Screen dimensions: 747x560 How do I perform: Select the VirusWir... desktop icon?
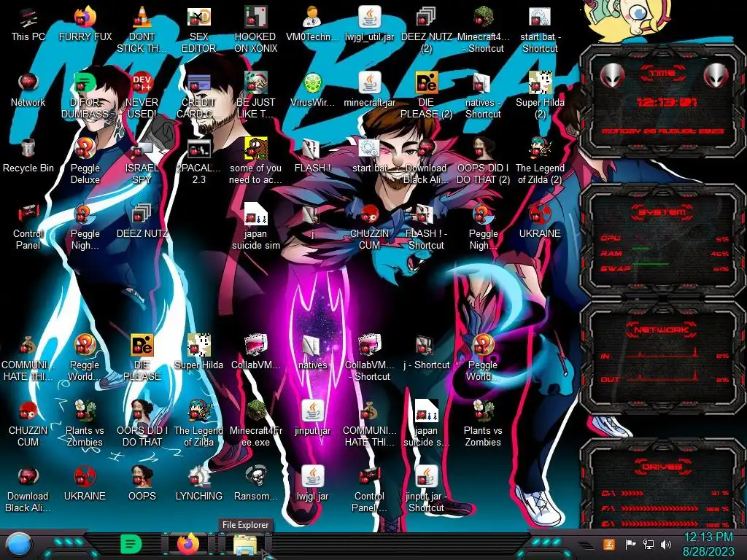[x=312, y=90]
